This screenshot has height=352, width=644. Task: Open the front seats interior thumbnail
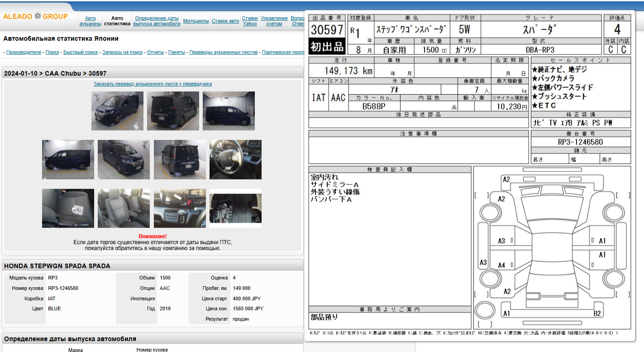(124, 208)
